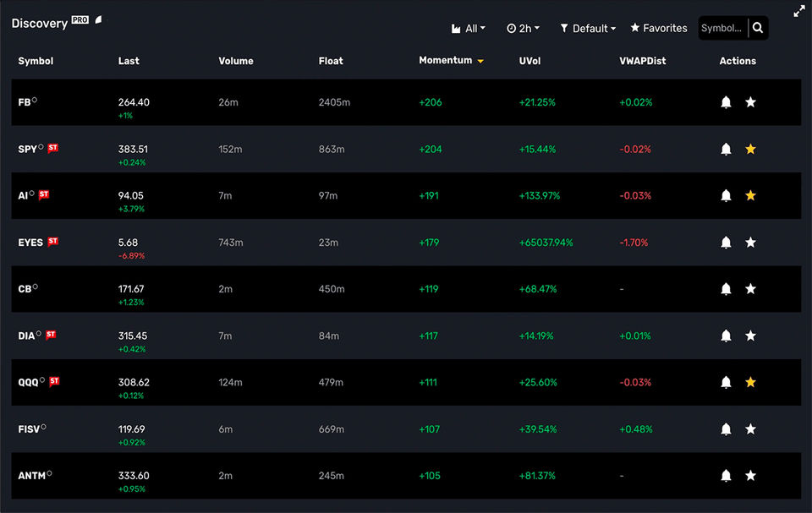Click the ST badge next to SPY
The image size is (812, 513).
coord(53,148)
